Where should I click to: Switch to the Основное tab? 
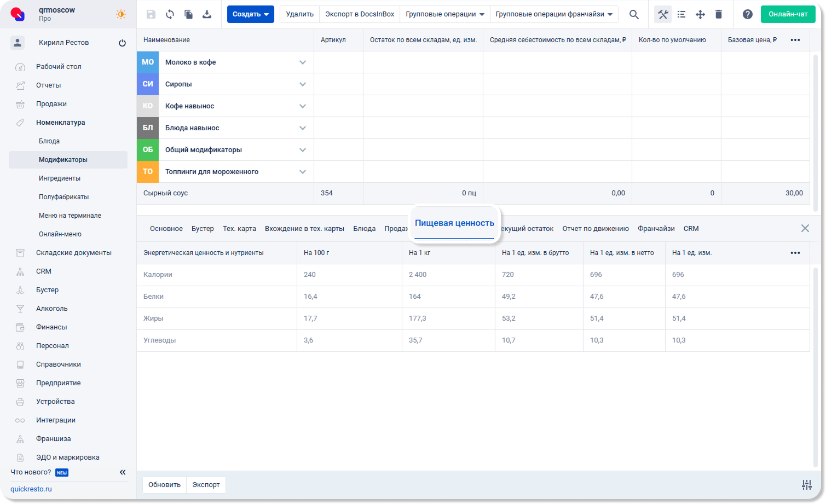point(166,229)
